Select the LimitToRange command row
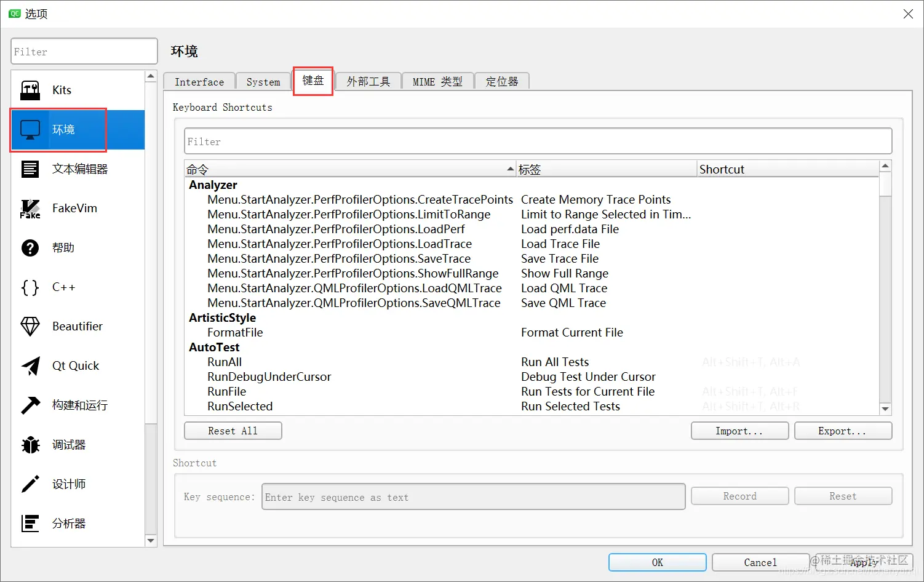Image resolution: width=924 pixels, height=582 pixels. [532, 215]
